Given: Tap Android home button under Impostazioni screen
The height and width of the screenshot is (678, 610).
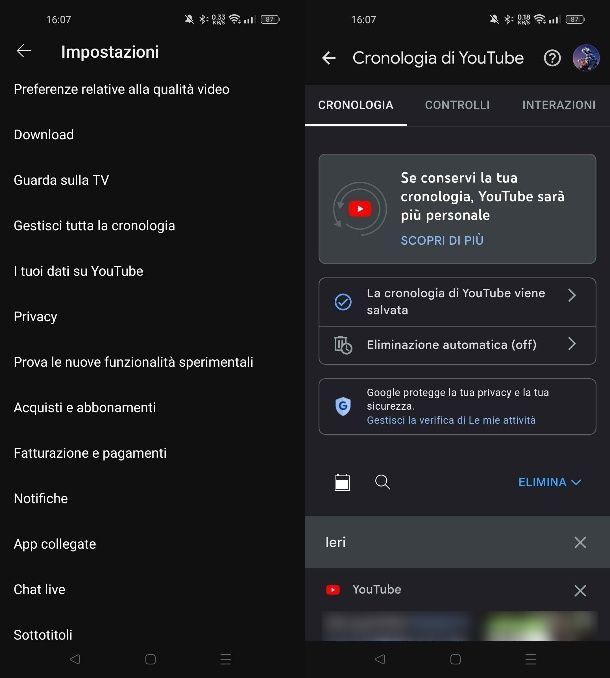Looking at the screenshot, I should coord(150,659).
